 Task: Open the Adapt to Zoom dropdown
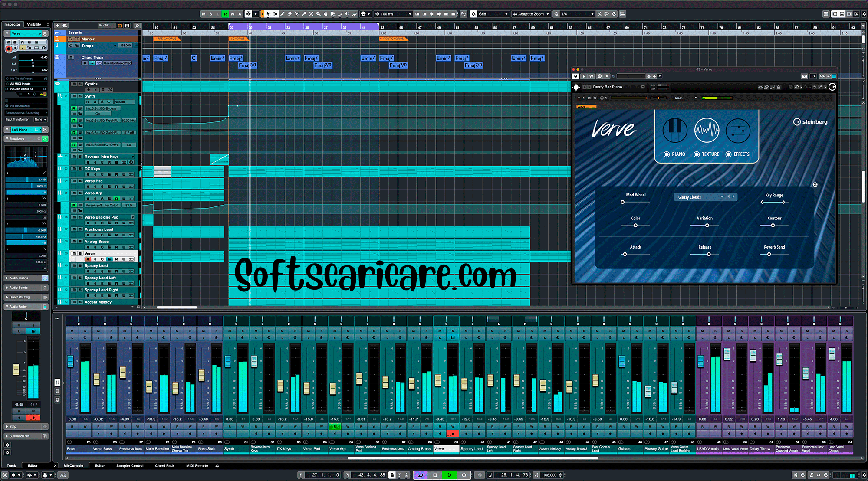click(531, 14)
